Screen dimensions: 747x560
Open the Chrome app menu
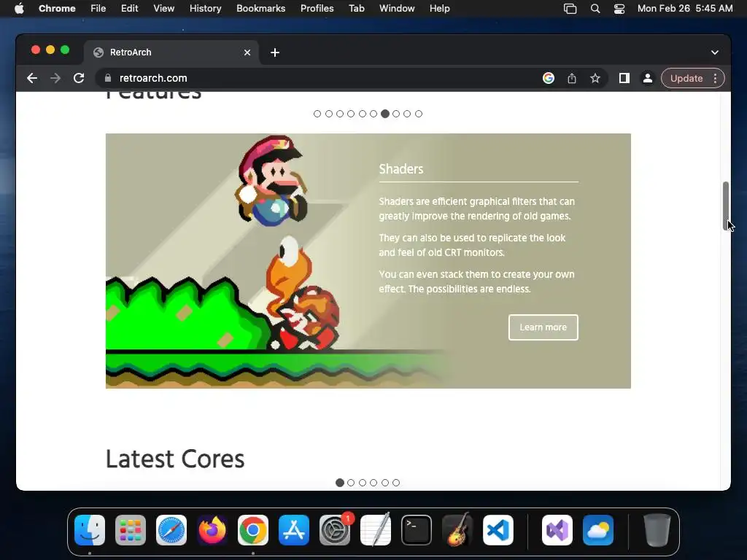(57, 9)
